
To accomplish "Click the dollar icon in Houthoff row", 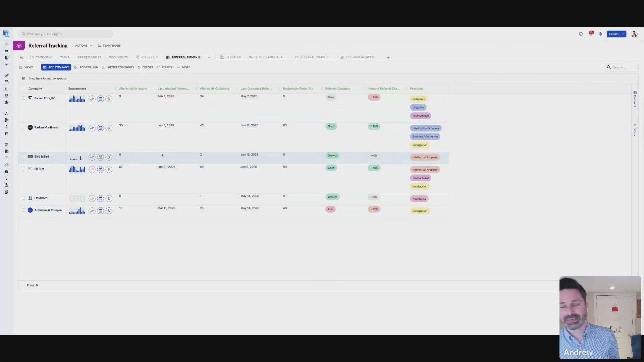I will tap(109, 198).
